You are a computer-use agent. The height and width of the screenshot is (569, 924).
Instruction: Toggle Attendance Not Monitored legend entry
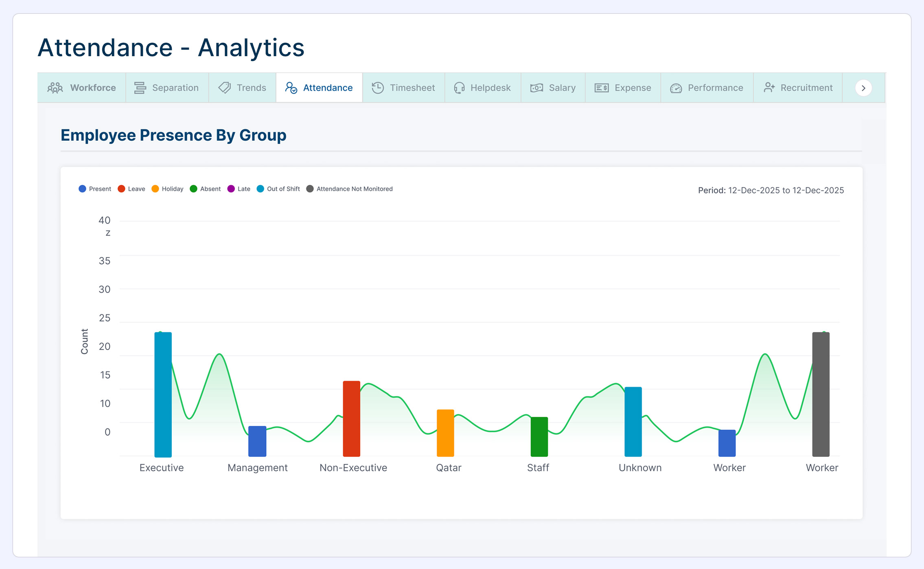click(x=354, y=189)
